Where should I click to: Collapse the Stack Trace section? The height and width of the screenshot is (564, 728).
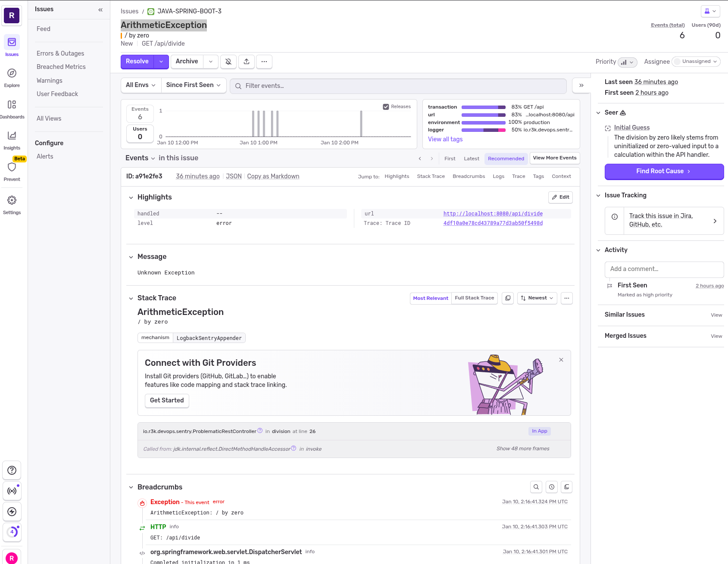131,298
